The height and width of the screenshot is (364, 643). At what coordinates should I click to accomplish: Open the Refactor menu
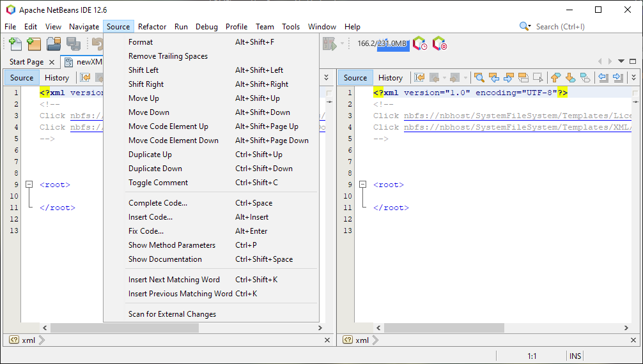(x=152, y=27)
